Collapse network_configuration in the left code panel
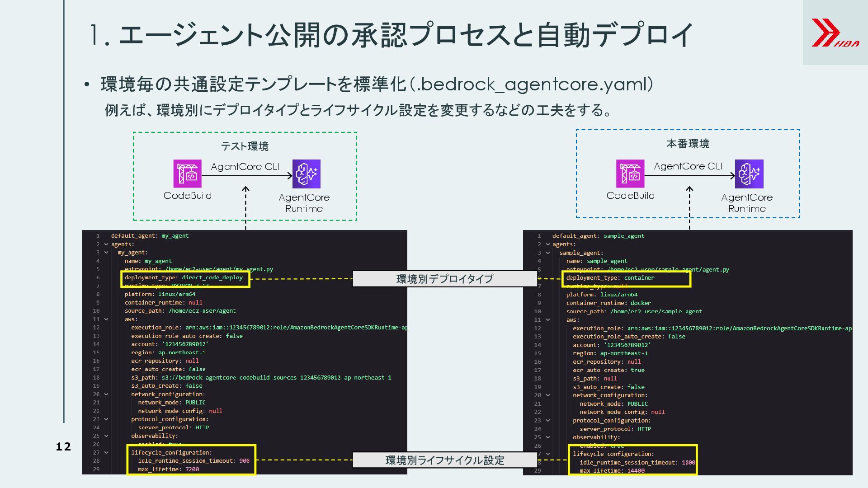The image size is (868, 488). click(106, 394)
